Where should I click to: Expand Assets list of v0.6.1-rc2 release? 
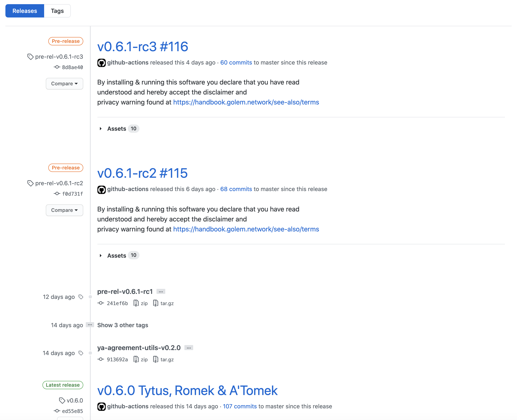pyautogui.click(x=117, y=256)
